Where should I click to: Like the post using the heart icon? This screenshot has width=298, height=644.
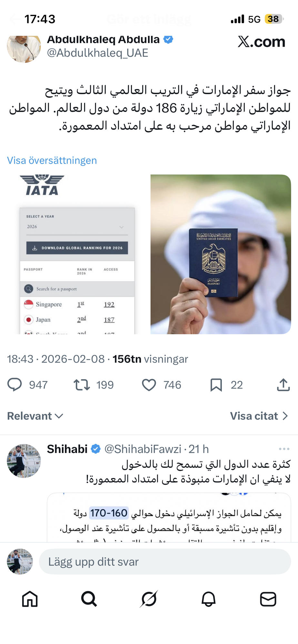tap(149, 385)
